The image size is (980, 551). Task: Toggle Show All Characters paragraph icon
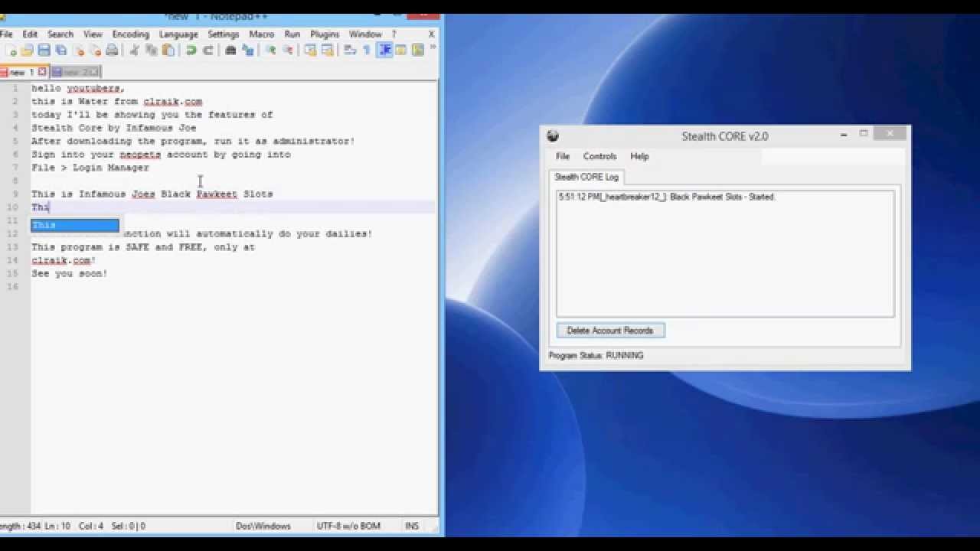click(367, 51)
